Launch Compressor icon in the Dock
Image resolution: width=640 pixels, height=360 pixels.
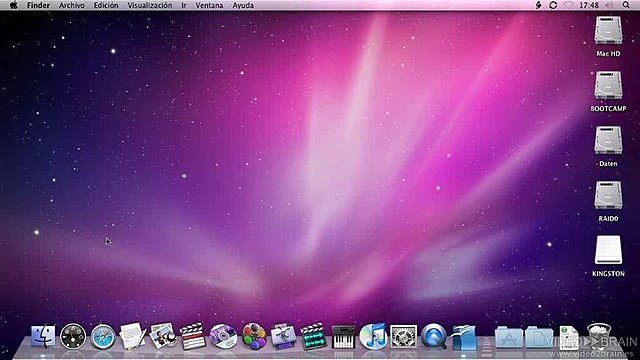(283, 336)
